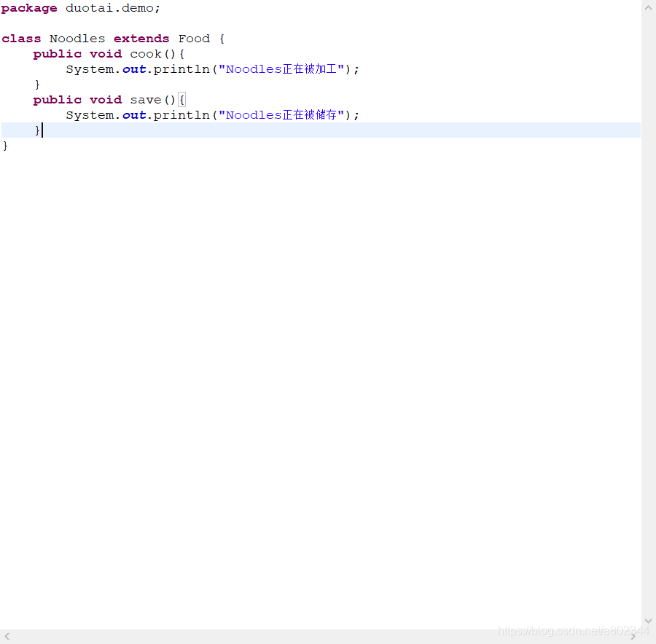Click 'out' in the cook method println
This screenshot has width=656, height=644.
[134, 69]
